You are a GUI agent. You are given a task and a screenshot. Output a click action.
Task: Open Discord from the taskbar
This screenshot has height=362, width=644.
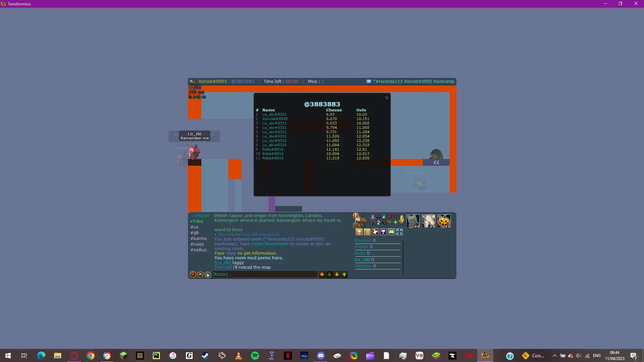(321, 356)
